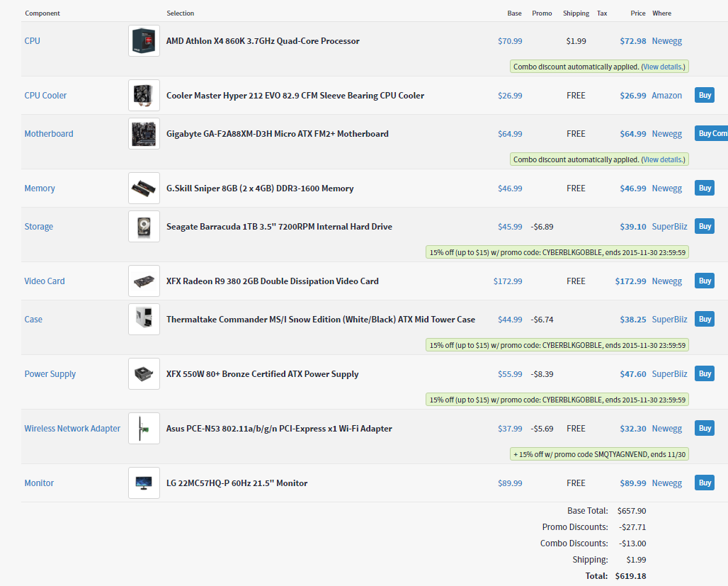Click the Newegg merchant link for CPU

666,41
